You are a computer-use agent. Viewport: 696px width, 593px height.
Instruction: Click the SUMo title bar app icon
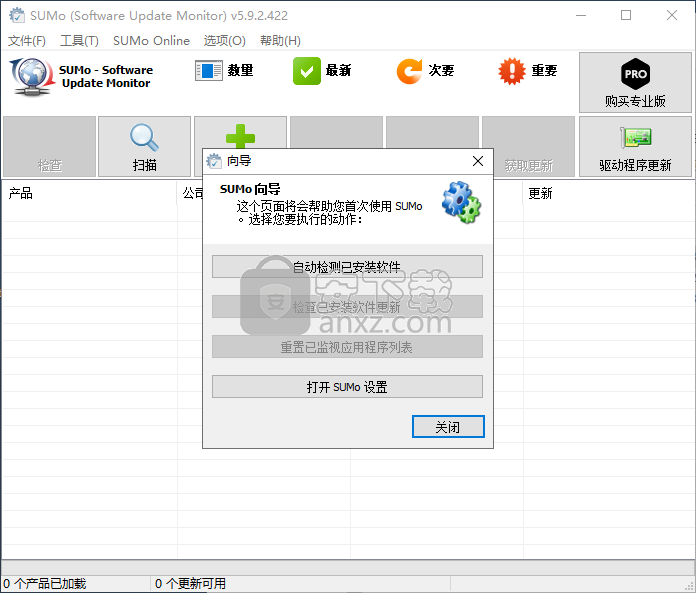[17, 15]
